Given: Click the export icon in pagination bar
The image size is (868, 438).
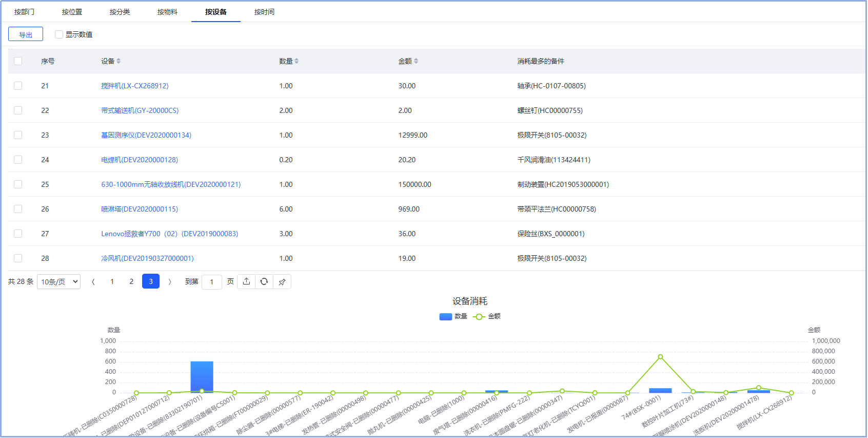Looking at the screenshot, I should click(246, 281).
